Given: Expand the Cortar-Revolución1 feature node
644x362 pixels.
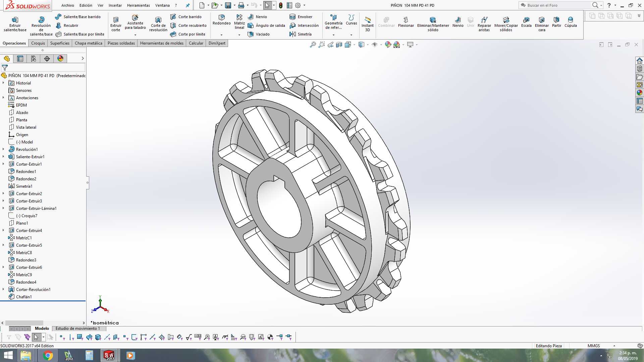Looking at the screenshot, I should pyautogui.click(x=3, y=289).
